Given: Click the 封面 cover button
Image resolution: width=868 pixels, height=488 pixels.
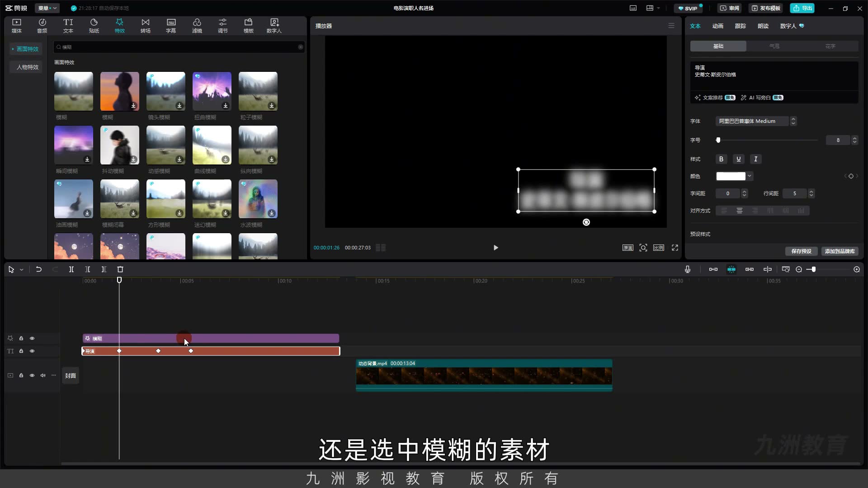Looking at the screenshot, I should 71,375.
